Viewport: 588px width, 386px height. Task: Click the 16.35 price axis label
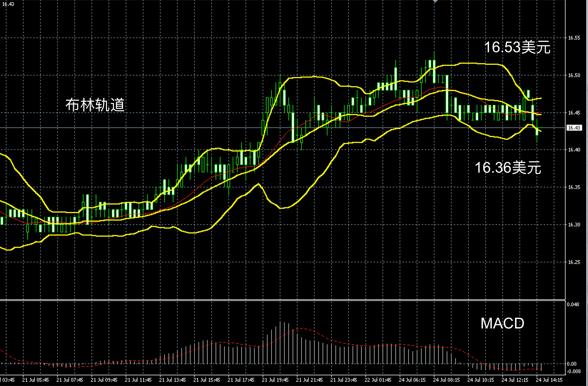click(x=574, y=187)
